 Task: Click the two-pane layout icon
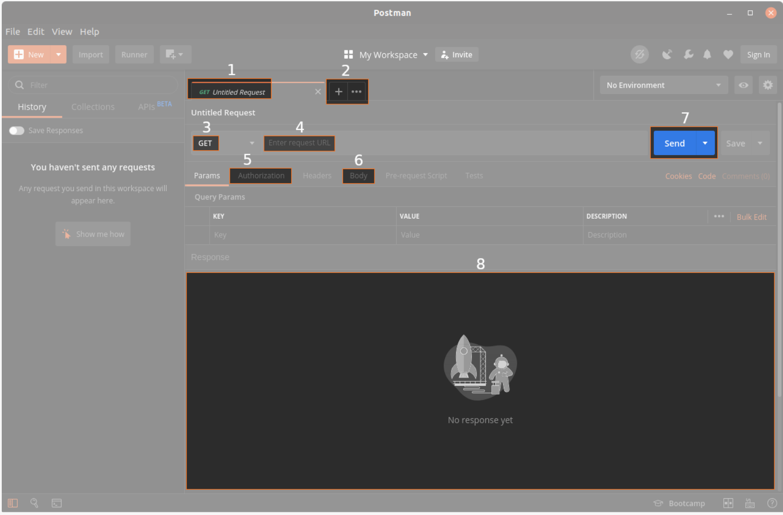coord(728,503)
